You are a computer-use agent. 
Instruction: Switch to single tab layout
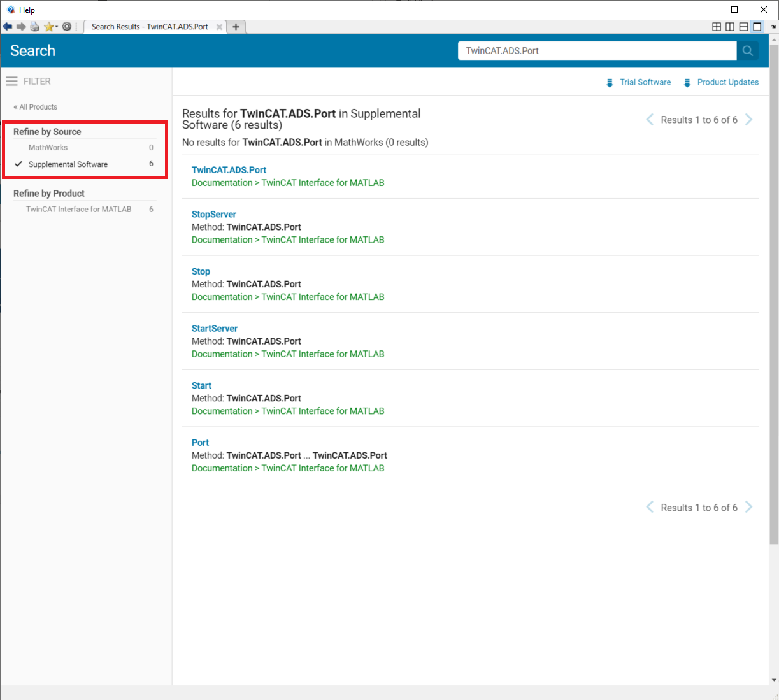point(757,27)
